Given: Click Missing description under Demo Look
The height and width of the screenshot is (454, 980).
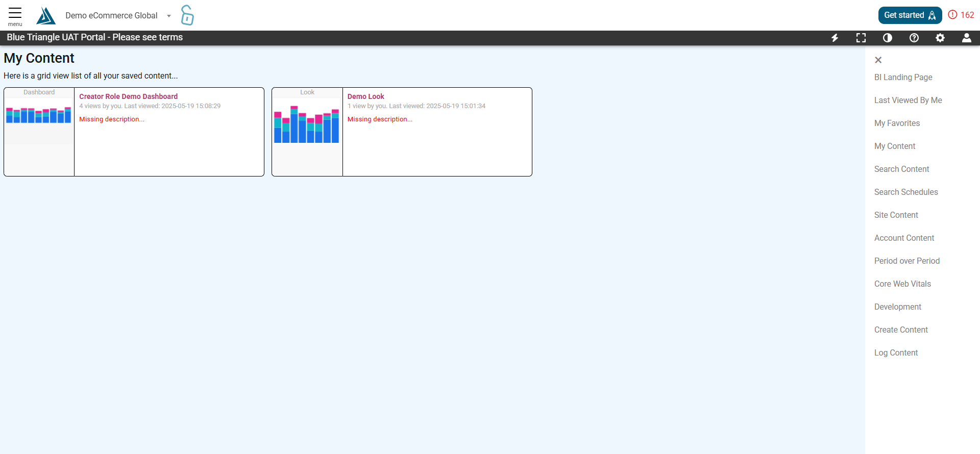Looking at the screenshot, I should (x=380, y=119).
